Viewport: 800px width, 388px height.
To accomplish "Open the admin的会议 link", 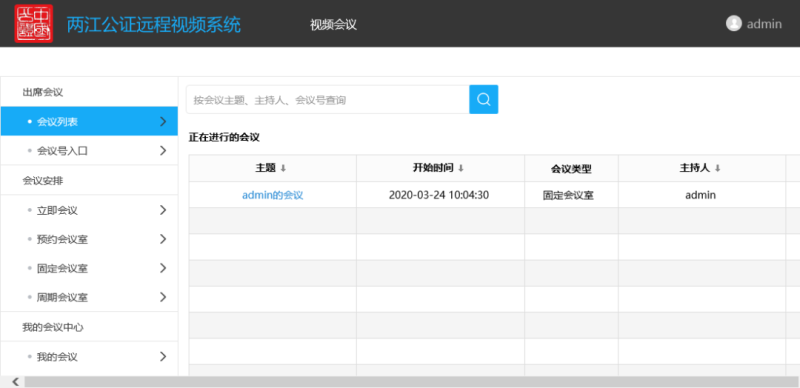I will tap(272, 195).
